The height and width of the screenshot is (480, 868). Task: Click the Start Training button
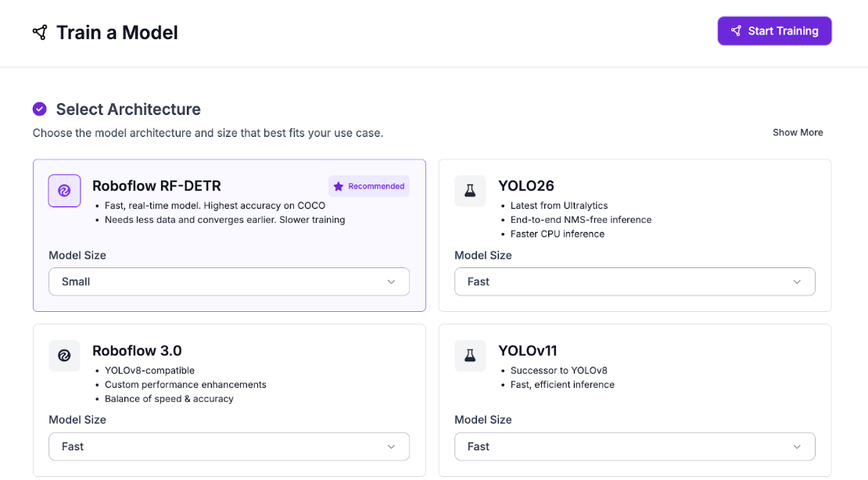[x=774, y=31]
